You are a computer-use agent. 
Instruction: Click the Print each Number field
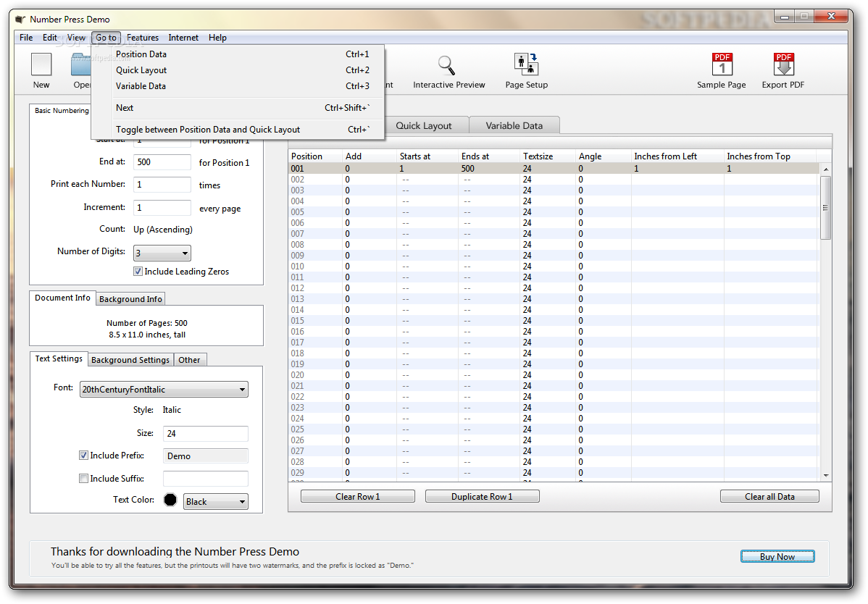tap(162, 185)
